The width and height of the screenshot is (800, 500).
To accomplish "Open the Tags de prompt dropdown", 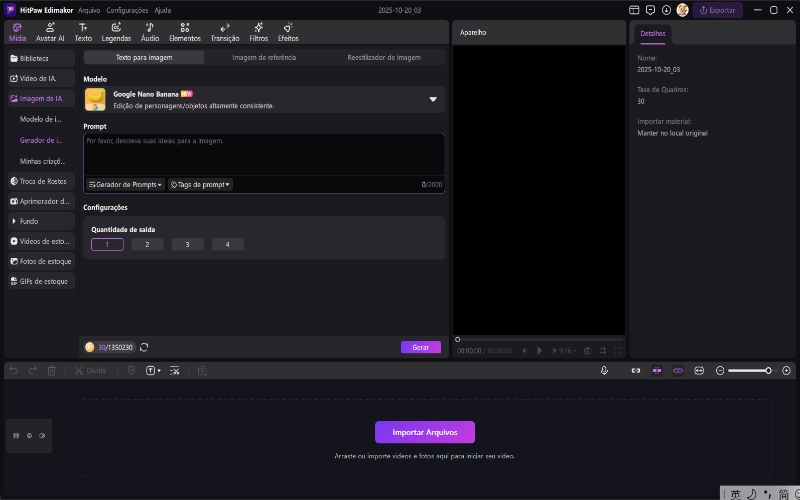I will click(200, 185).
